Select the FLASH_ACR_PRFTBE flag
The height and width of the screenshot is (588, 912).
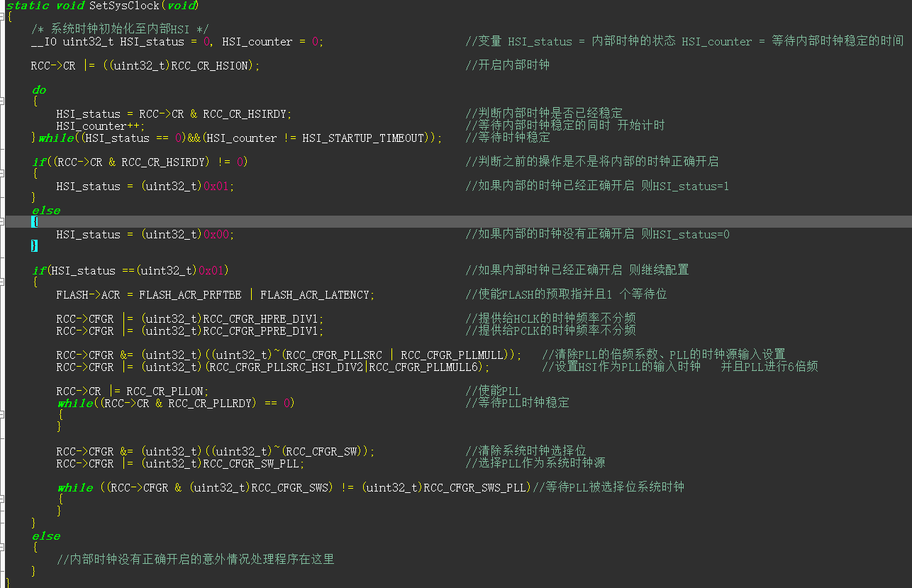coord(190,295)
